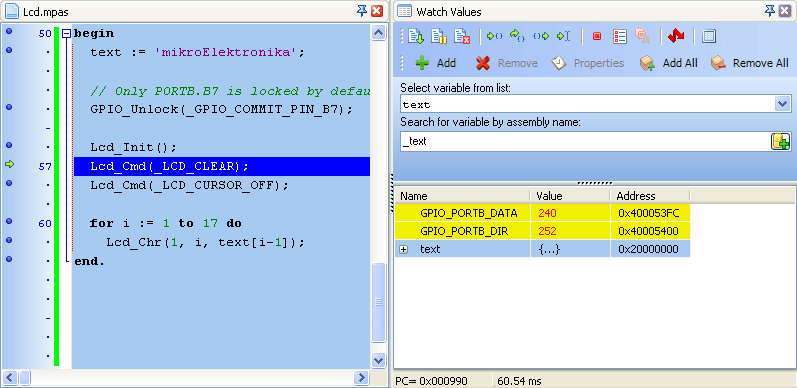Click address 0x40005400

coord(649,231)
